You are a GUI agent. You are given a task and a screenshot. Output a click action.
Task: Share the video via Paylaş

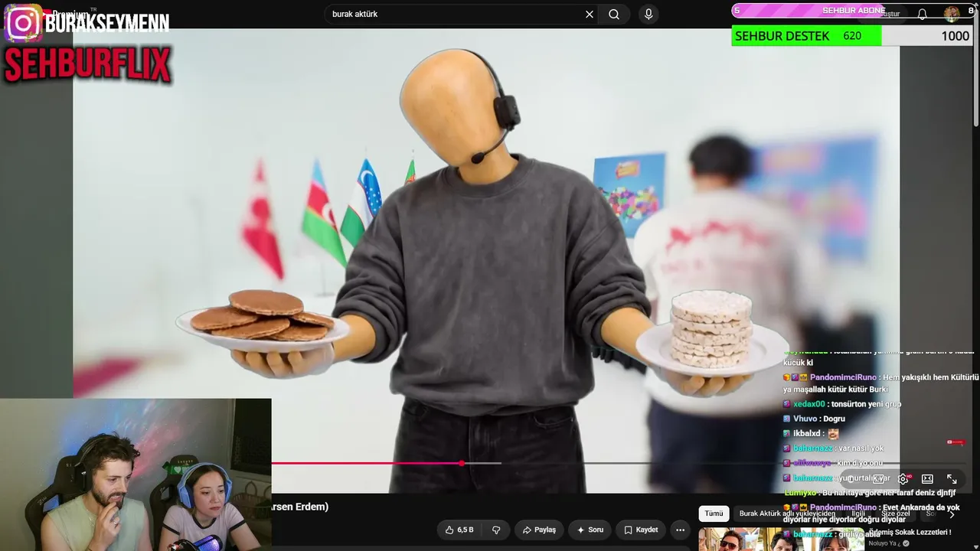pos(539,530)
